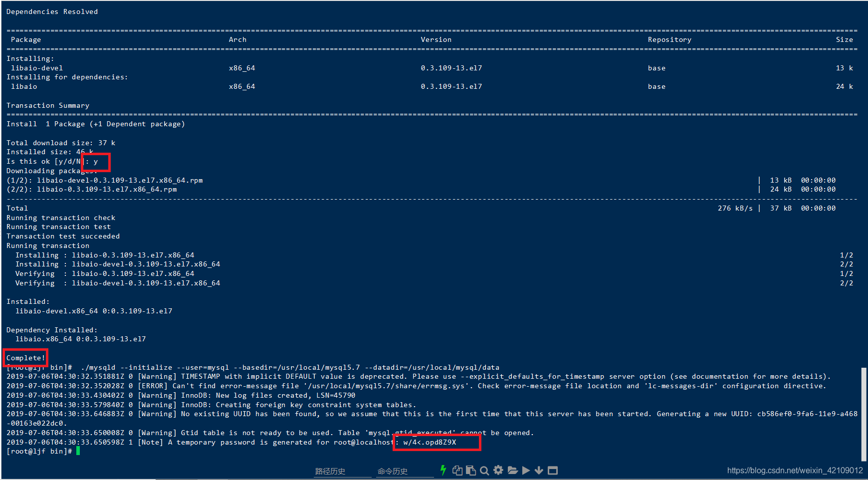Open the 路径历史 path history field

(343, 471)
